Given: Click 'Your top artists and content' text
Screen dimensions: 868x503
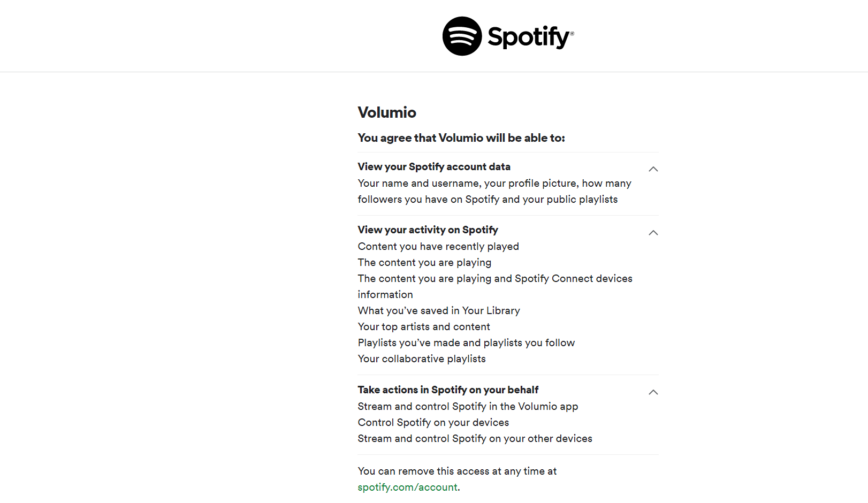Looking at the screenshot, I should (x=424, y=327).
